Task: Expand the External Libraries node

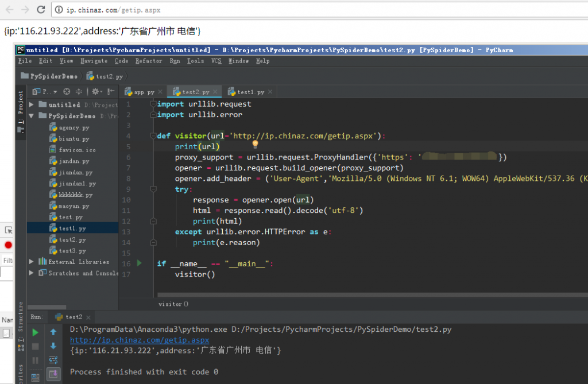Action: pyautogui.click(x=30, y=262)
